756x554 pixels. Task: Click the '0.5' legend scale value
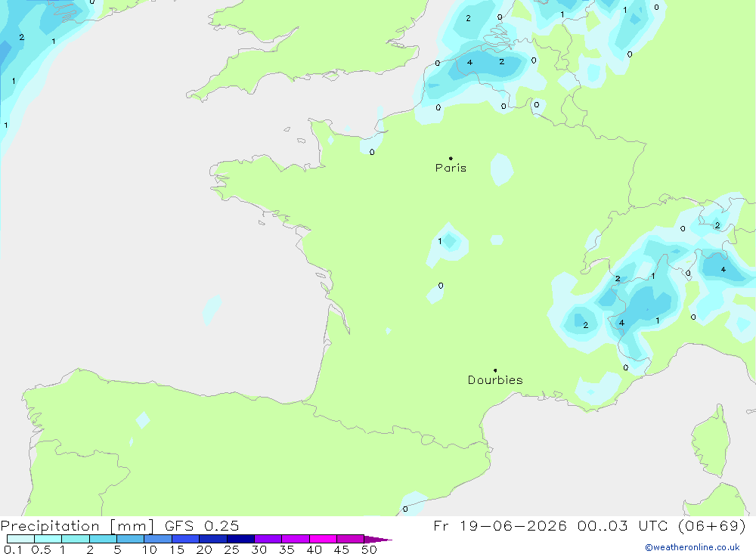[x=41, y=549]
